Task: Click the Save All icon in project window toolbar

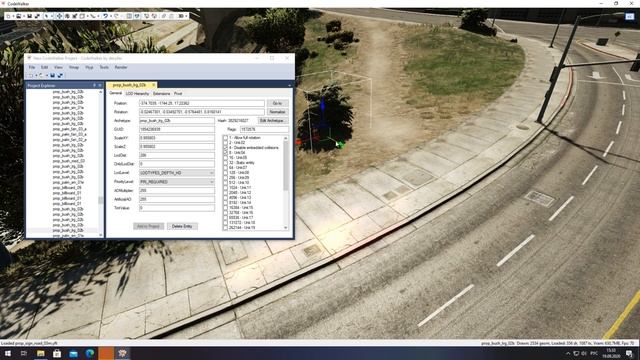Action: pyautogui.click(x=60, y=76)
